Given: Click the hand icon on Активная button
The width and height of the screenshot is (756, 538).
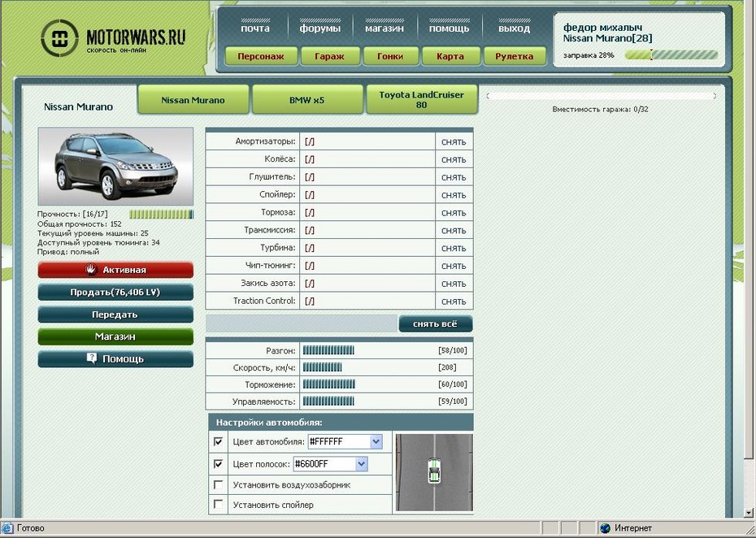Looking at the screenshot, I should click(92, 270).
